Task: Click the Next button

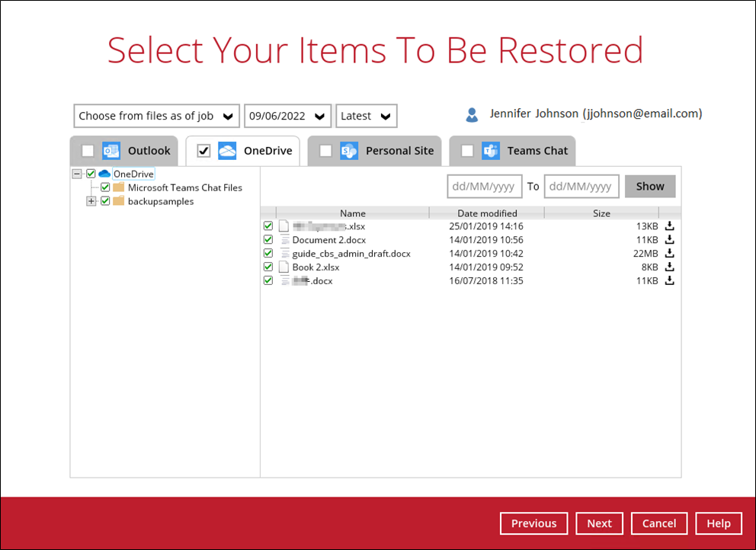Action: (599, 523)
